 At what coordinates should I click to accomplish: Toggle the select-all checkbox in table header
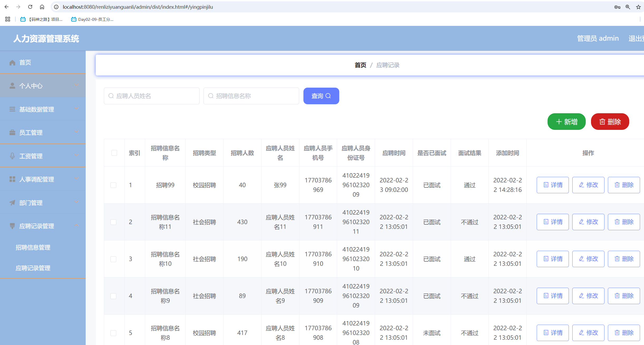[x=114, y=153]
